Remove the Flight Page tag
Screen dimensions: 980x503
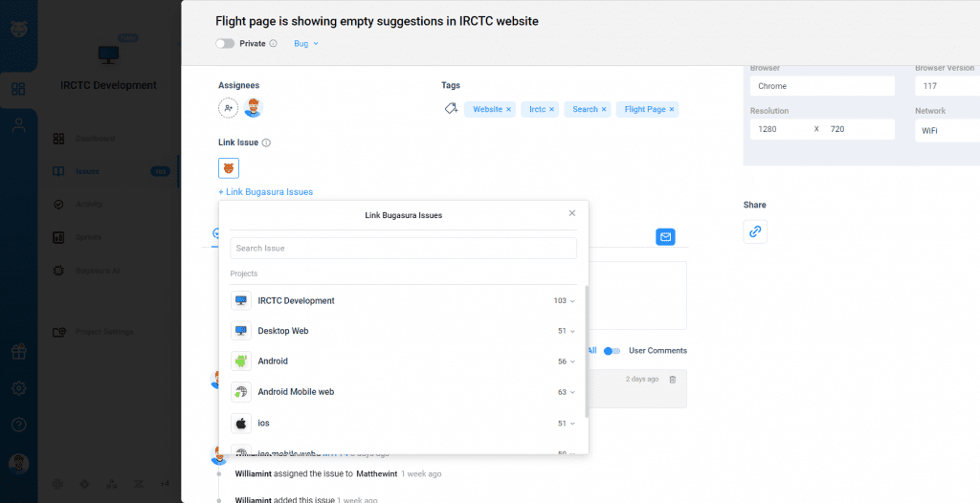[x=672, y=109]
